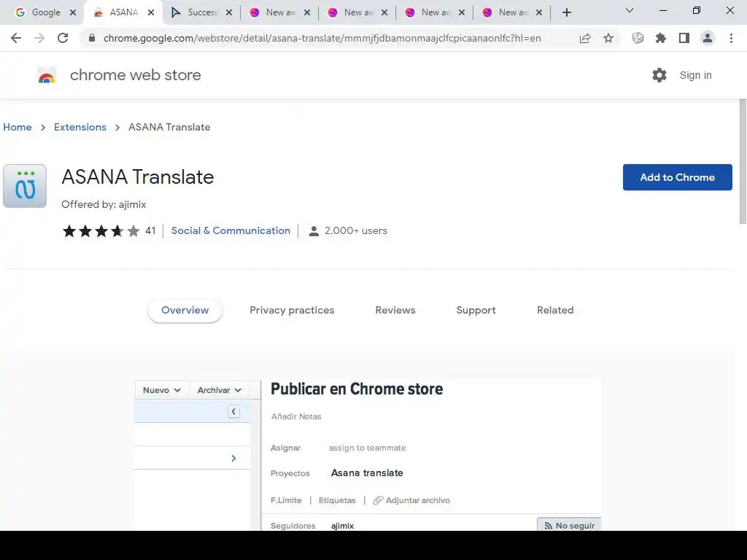Open the Chrome three-dot menu
Viewport: 747px width, 560px height.
pos(731,38)
